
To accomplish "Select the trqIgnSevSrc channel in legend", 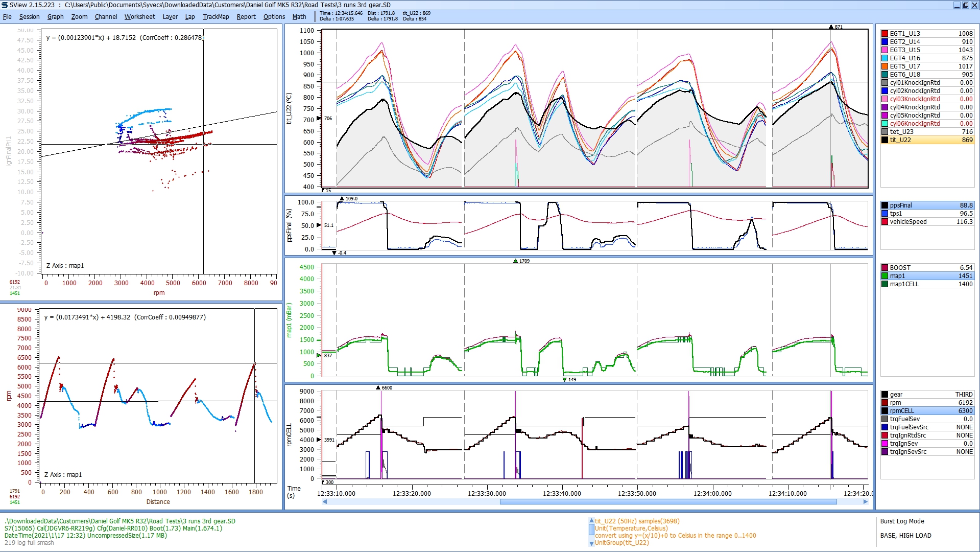I will click(927, 452).
